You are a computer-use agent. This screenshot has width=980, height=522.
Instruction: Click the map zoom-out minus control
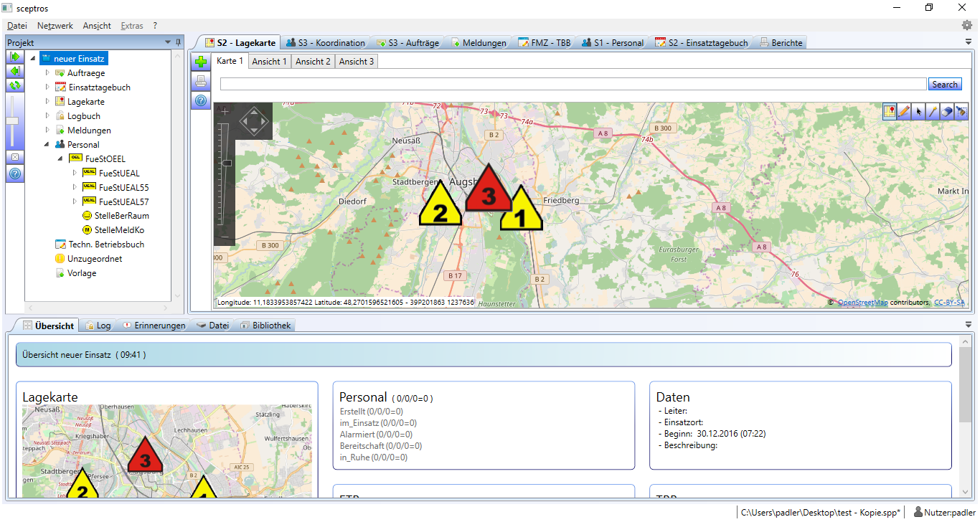click(x=225, y=237)
